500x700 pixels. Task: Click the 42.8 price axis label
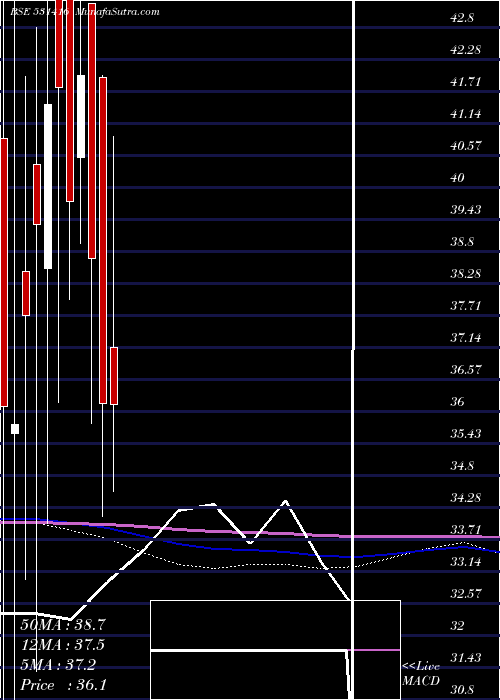462,18
